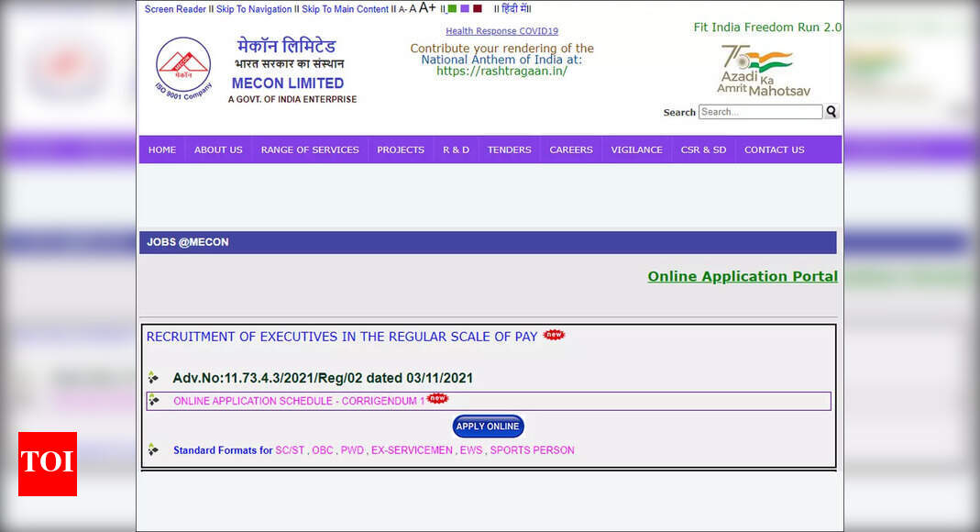980x532 pixels.
Task: Select the dark red accessibility theme
Action: tap(477, 8)
